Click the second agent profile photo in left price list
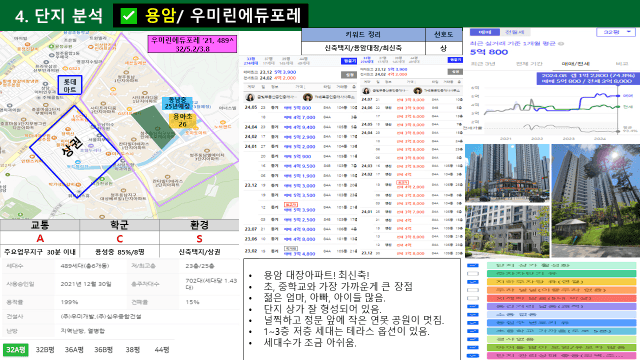This screenshot has height=360, width=640. 308,97
